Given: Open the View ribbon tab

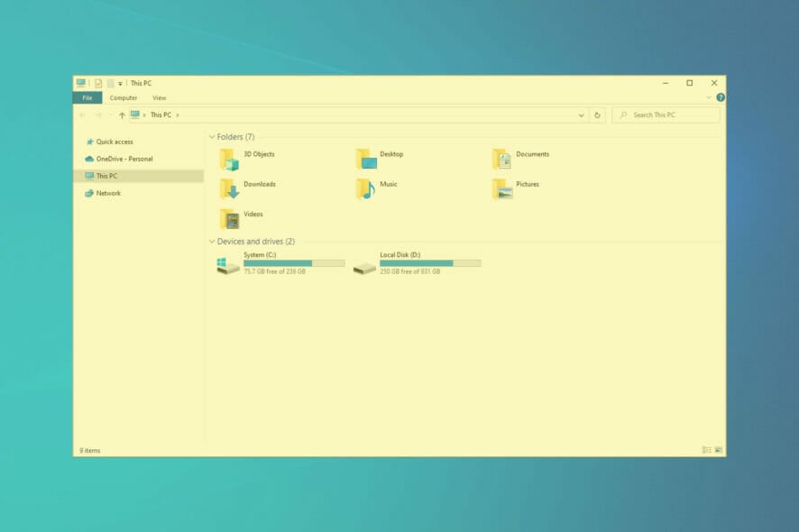Looking at the screenshot, I should coord(160,97).
